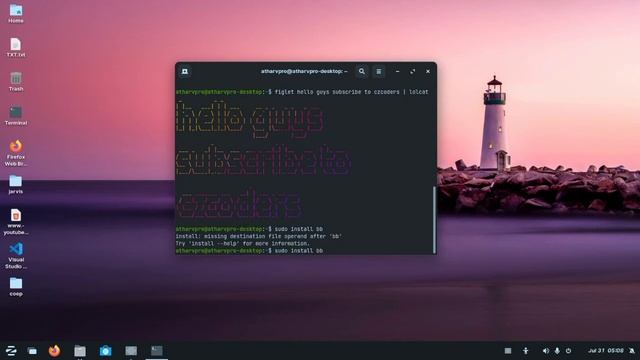
Task: Click the "Try 'install --help'" message line
Action: point(242,244)
